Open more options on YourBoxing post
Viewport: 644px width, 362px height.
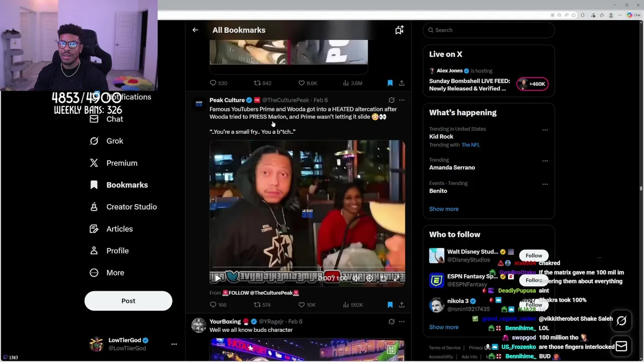(x=401, y=321)
